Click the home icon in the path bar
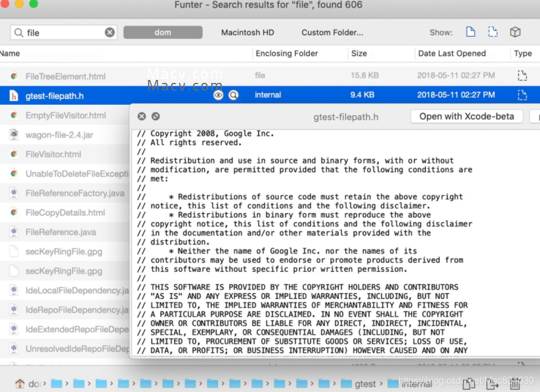The width and height of the screenshot is (540, 392). click(x=20, y=383)
